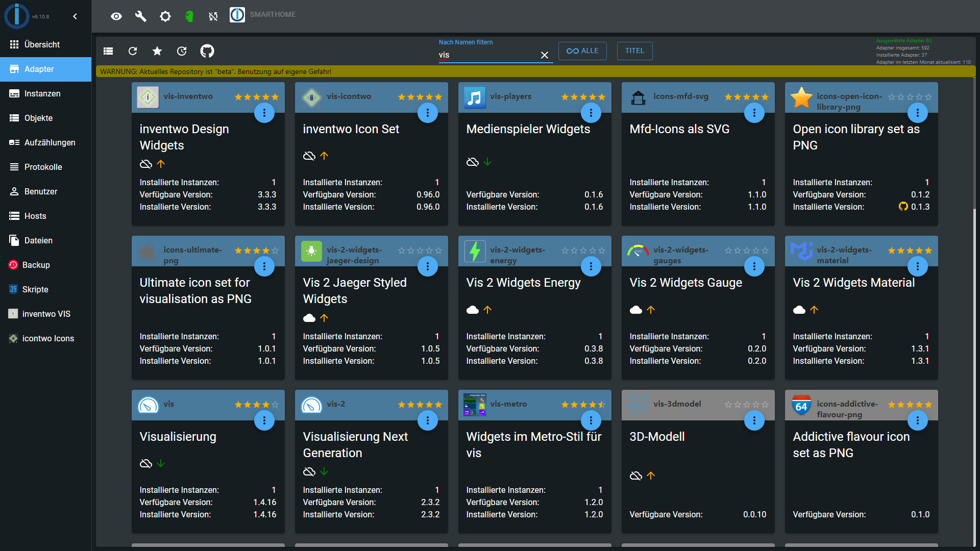Open Übersicht in the sidebar
Viewport: 980px width, 551px height.
pyautogui.click(x=46, y=44)
